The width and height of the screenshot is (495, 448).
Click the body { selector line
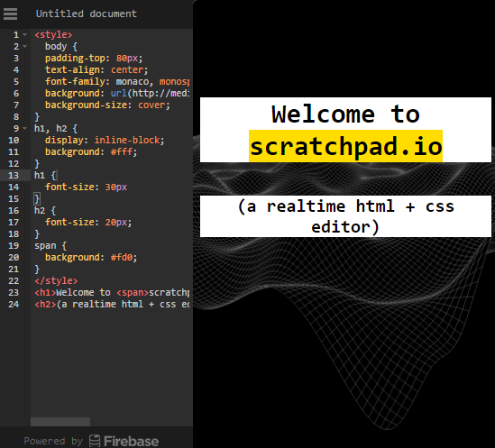point(61,46)
